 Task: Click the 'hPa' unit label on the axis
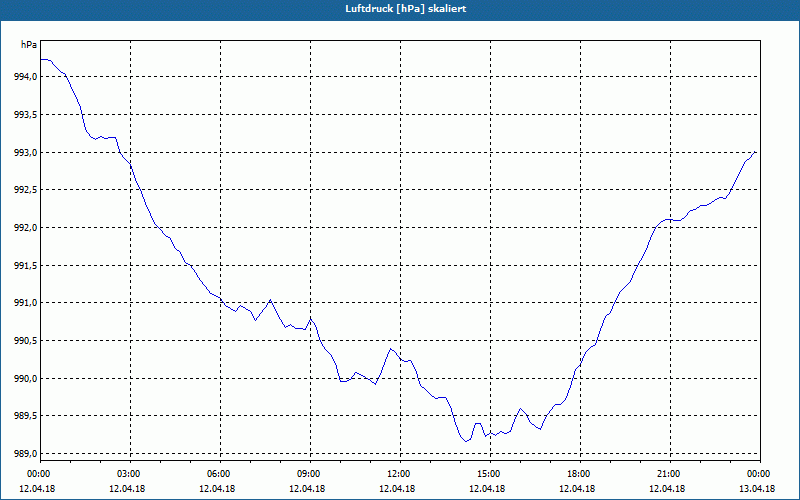point(28,45)
